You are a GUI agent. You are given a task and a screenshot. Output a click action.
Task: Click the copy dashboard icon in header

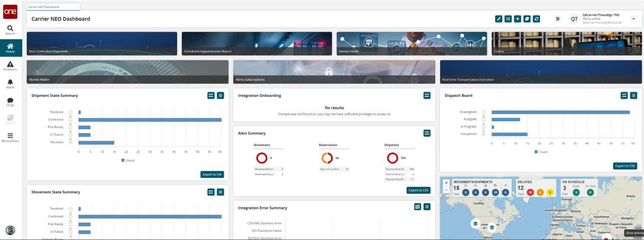click(x=527, y=19)
